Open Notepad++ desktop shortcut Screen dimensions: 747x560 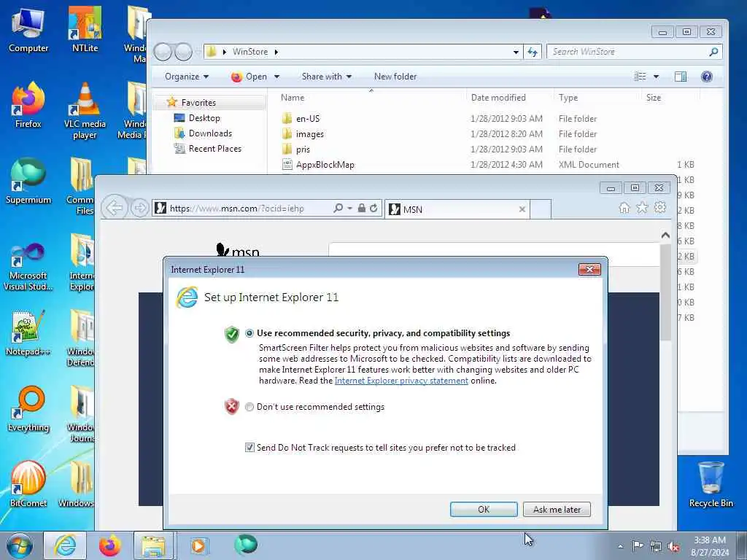[x=28, y=332]
